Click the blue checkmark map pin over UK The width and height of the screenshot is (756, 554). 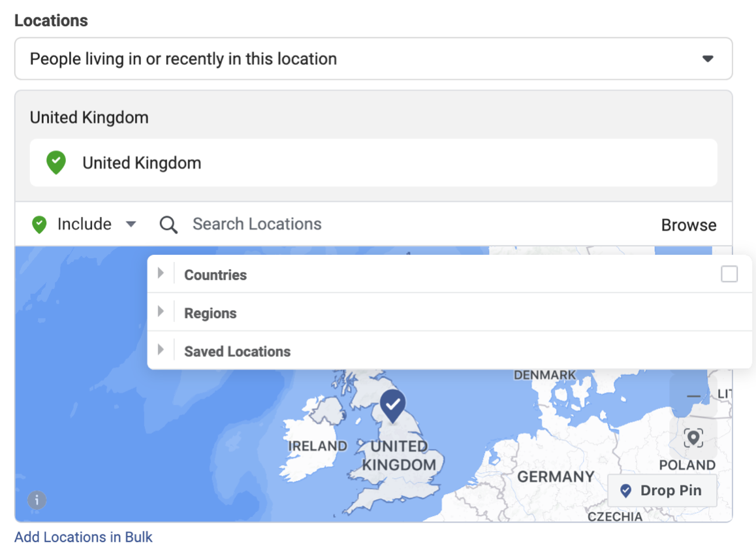(392, 406)
